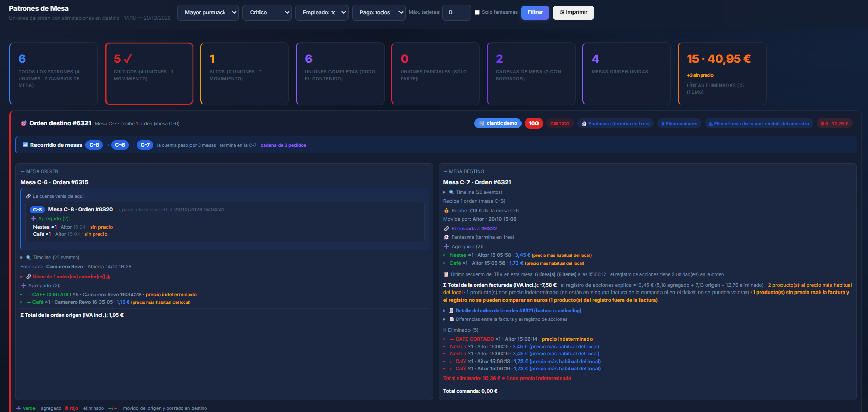Click the Filtrar button

[x=535, y=12]
